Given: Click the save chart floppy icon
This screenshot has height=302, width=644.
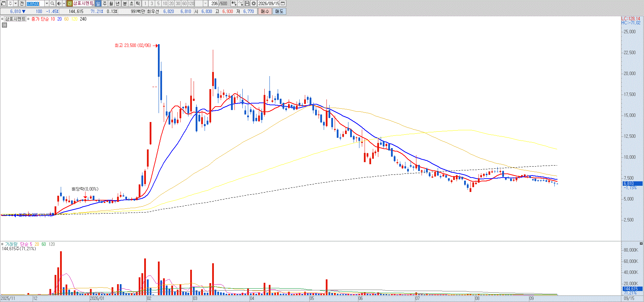Looking at the screenshot, I should pyautogui.click(x=247, y=3).
